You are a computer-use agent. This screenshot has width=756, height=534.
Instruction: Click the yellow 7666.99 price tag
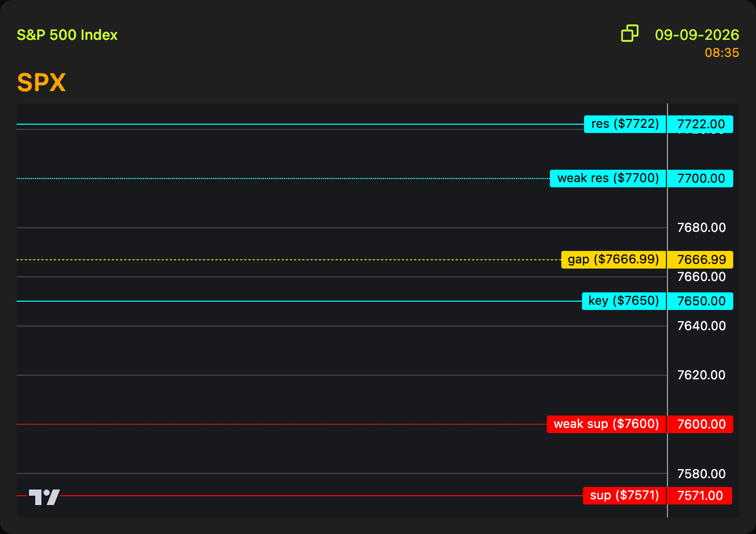click(x=700, y=260)
